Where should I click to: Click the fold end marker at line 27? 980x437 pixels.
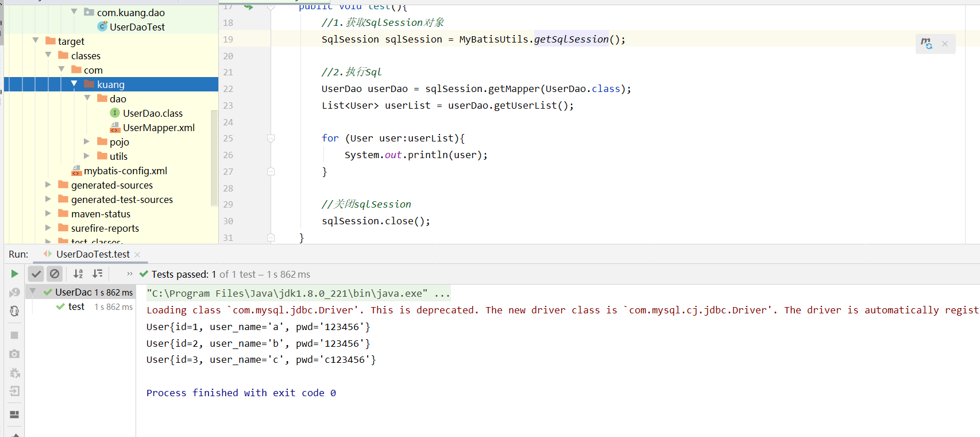271,171
